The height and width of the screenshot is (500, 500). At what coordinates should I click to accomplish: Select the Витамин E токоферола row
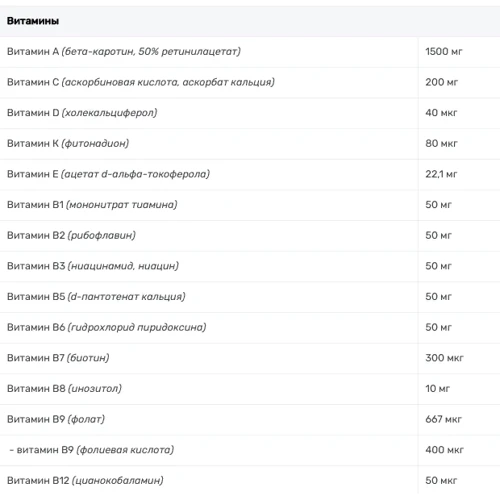[250, 175]
